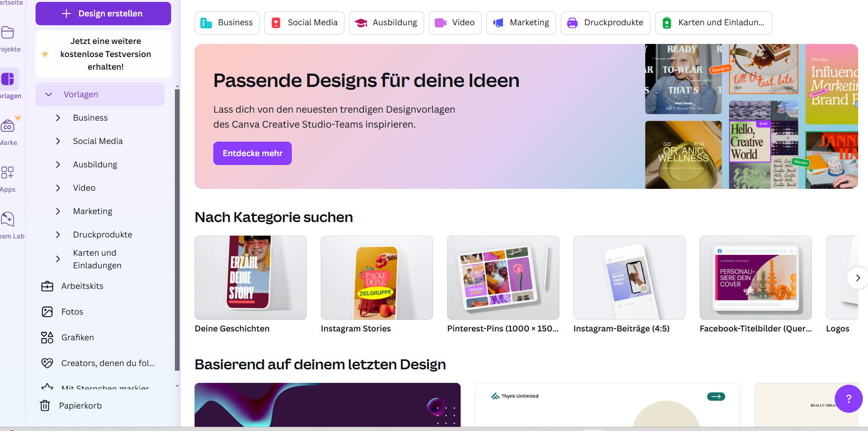Open the Thynk Unlimited template preview

coord(608,405)
